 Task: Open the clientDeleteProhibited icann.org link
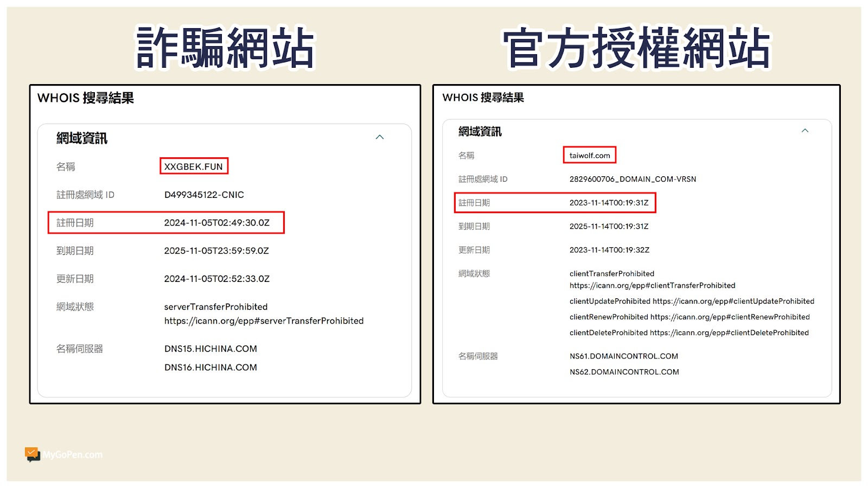(729, 333)
